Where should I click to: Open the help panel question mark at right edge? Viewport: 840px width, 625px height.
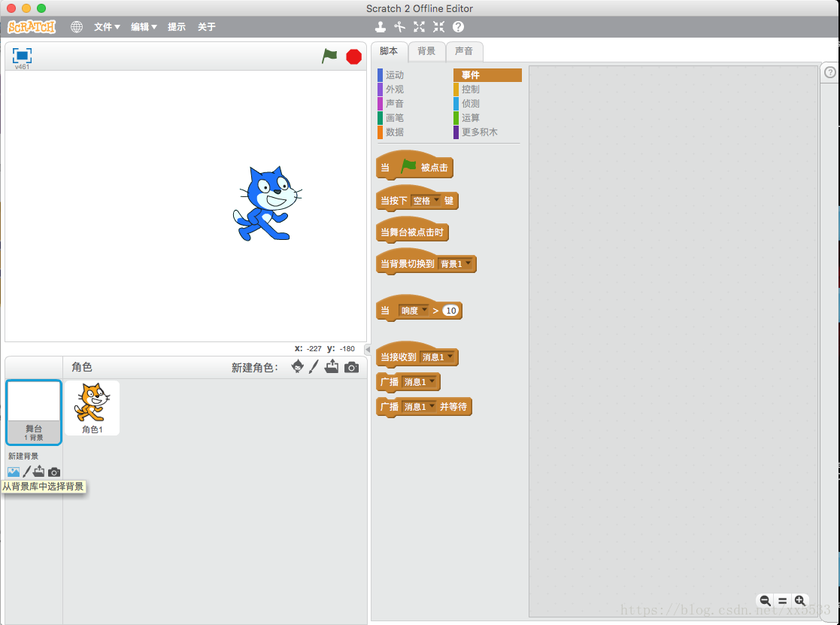[x=829, y=72]
